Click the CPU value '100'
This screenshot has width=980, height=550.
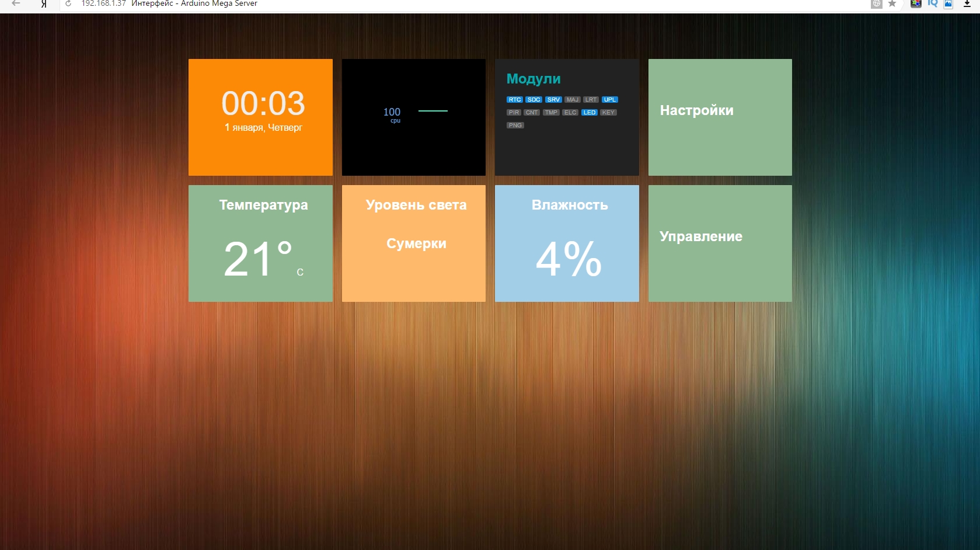(x=392, y=112)
